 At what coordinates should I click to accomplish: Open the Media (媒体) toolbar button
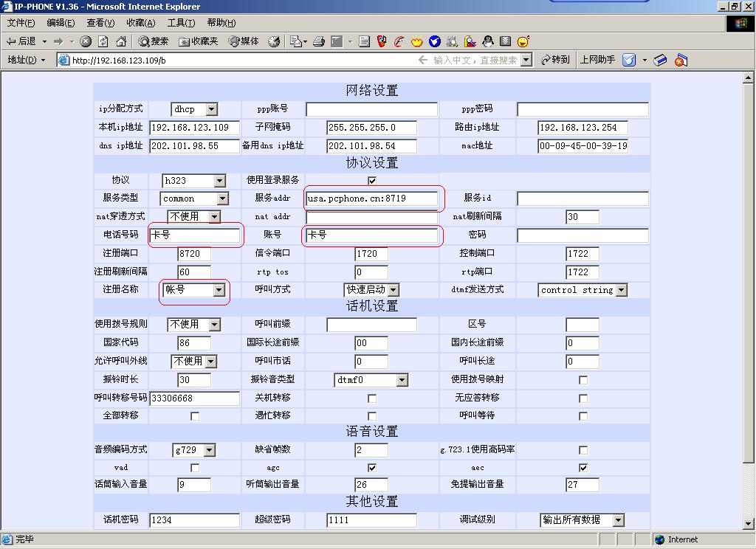coord(244,41)
